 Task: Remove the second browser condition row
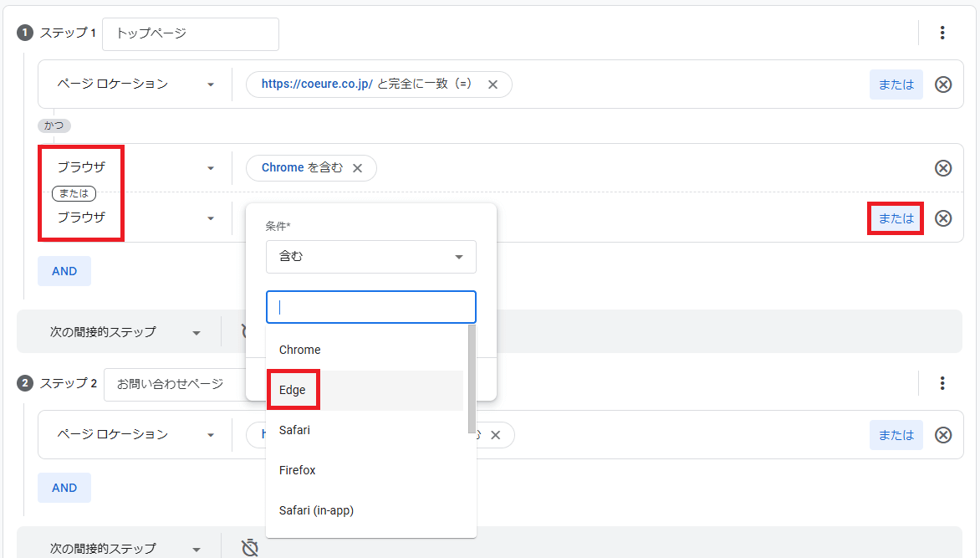[x=942, y=218]
